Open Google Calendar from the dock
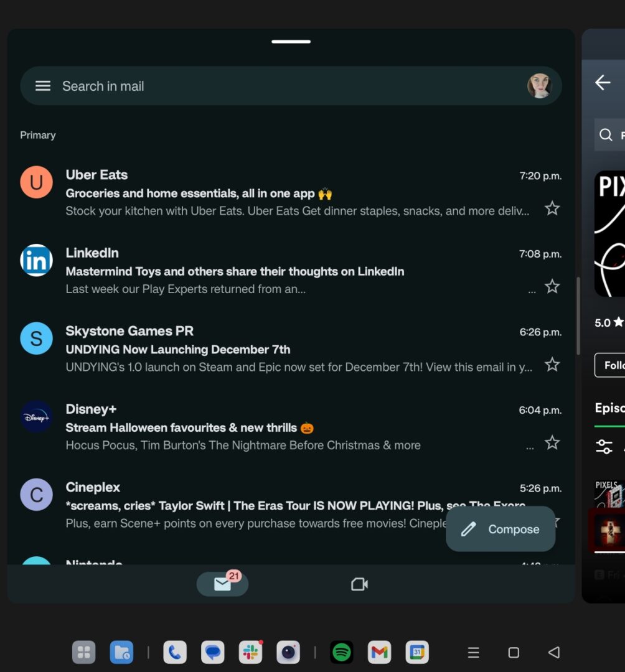Viewport: 625px width, 672px height. (x=417, y=652)
